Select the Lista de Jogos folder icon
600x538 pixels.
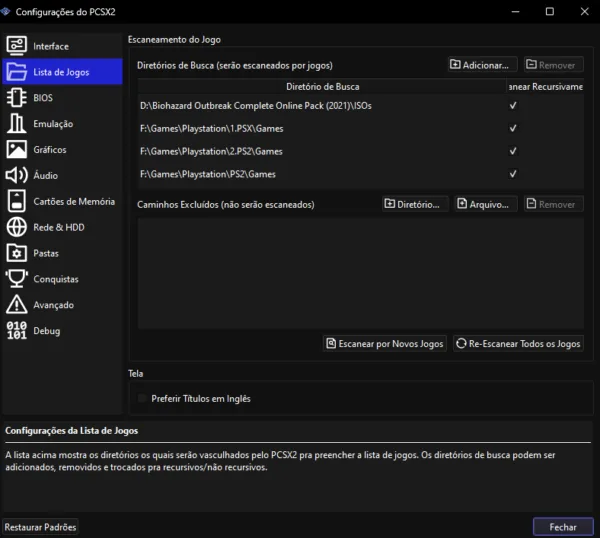16,72
